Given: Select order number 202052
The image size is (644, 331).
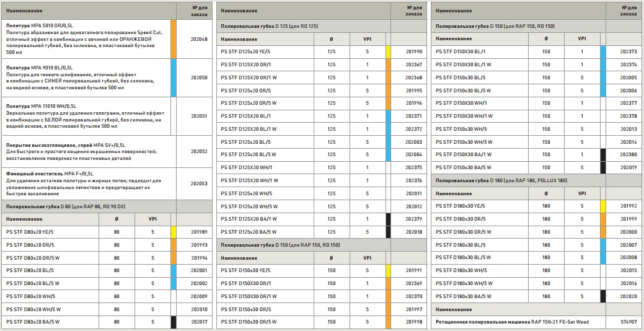Looking at the screenshot, I should (199, 151).
